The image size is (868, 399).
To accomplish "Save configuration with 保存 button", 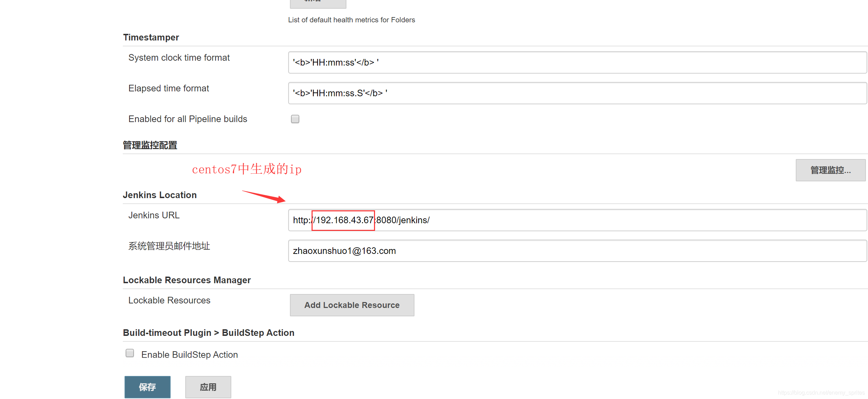I will click(x=147, y=387).
